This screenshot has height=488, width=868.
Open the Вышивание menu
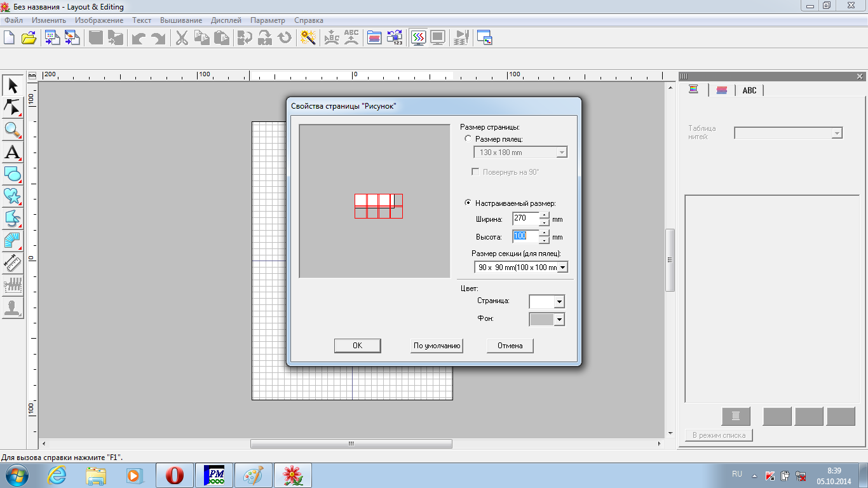[x=181, y=20]
